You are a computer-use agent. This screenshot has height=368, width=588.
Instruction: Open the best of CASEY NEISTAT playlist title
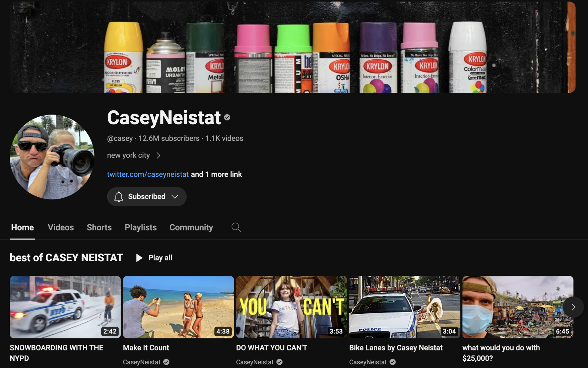point(66,258)
